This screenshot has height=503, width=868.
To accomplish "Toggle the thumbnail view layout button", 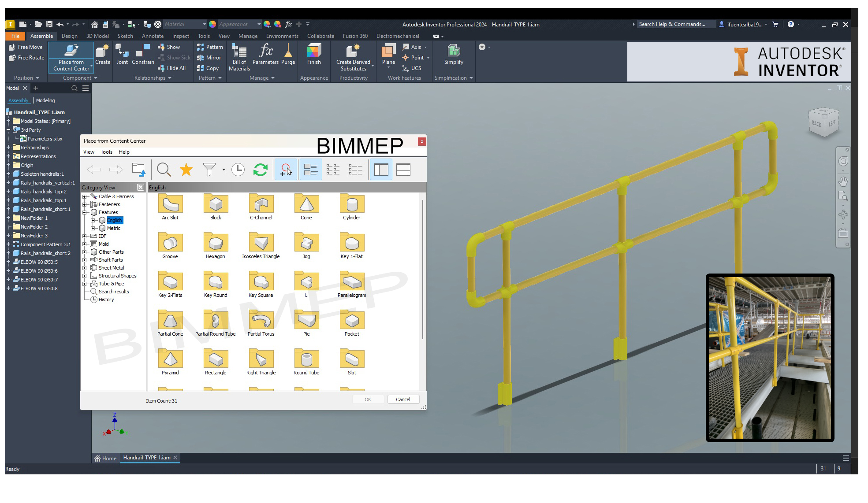I will click(x=310, y=170).
